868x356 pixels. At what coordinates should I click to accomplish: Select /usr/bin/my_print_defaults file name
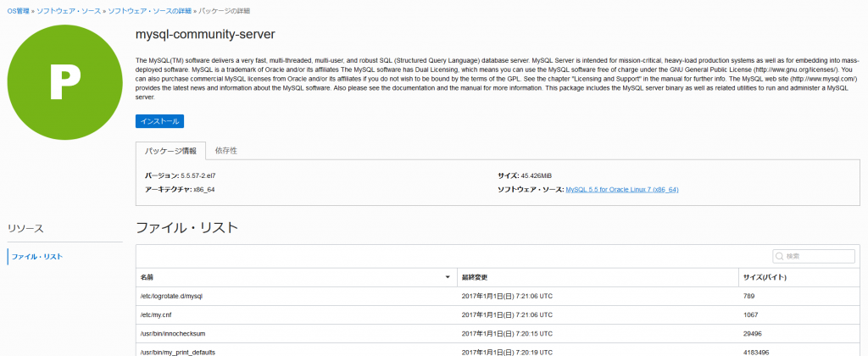178,352
